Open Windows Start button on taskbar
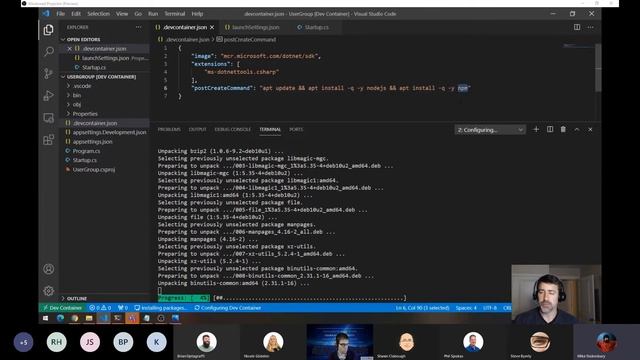Image resolution: width=640 pixels, height=360 pixels. pos(45,318)
